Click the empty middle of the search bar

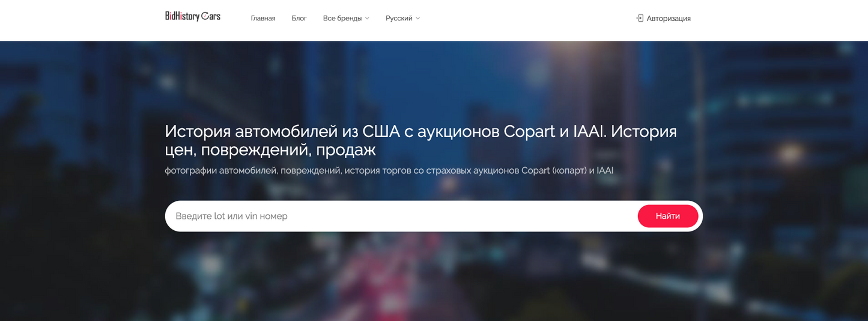click(463, 216)
